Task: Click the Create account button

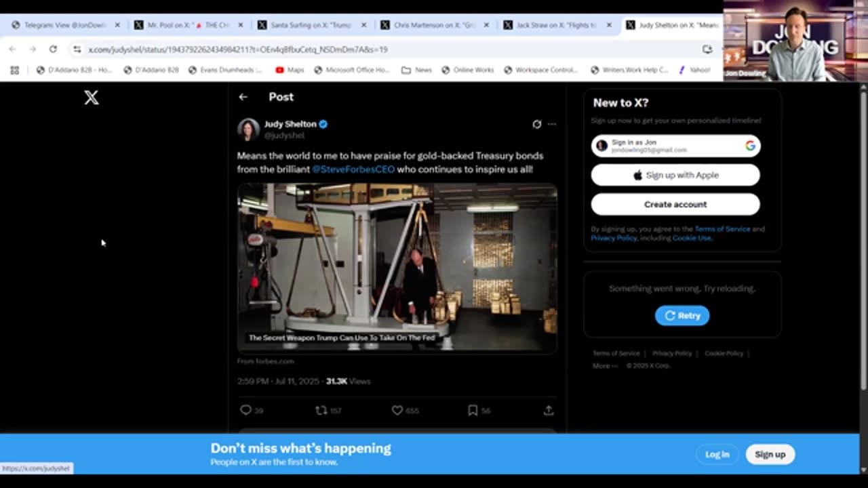Action: pyautogui.click(x=675, y=204)
